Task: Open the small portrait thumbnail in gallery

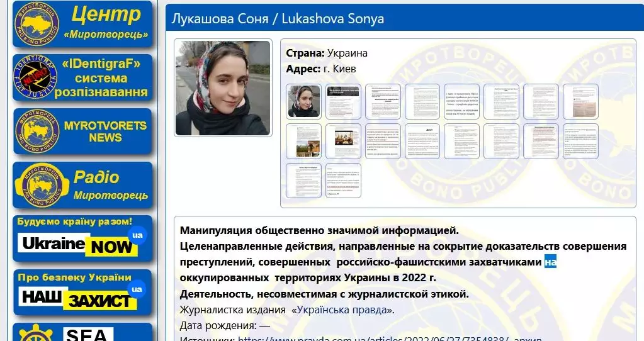Action: pos(303,101)
